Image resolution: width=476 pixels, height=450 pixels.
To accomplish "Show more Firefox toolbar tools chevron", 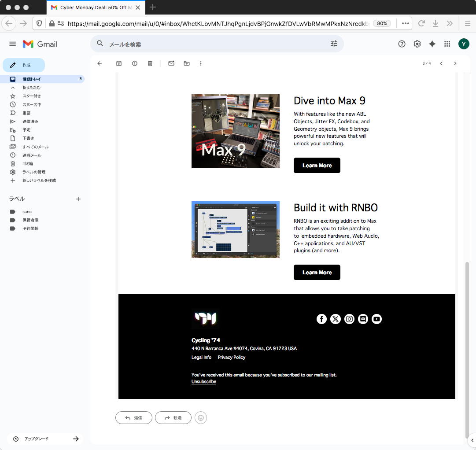I will pyautogui.click(x=450, y=23).
